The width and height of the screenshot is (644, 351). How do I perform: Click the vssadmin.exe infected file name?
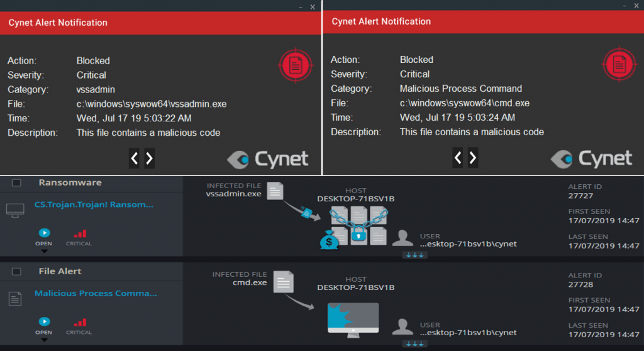(x=234, y=194)
